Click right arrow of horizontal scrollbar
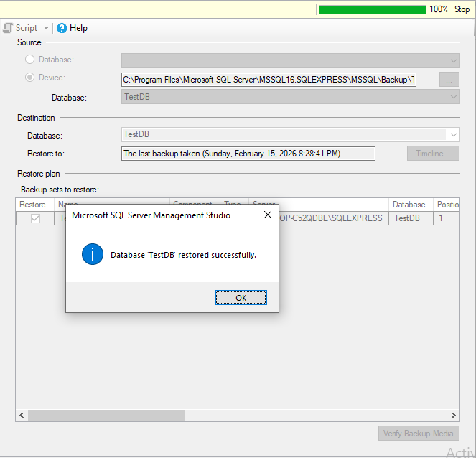 (x=453, y=415)
